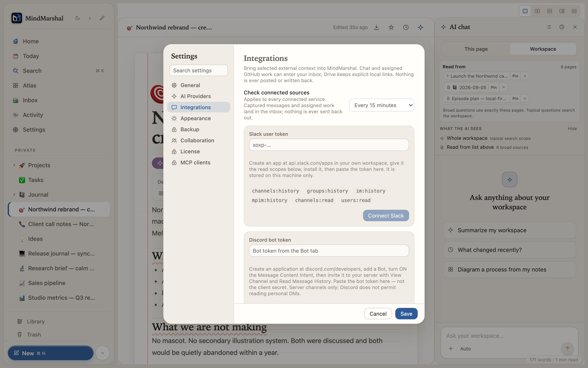588x368 pixels.
Task: Close the AI chat panel
Action: pos(575,27)
